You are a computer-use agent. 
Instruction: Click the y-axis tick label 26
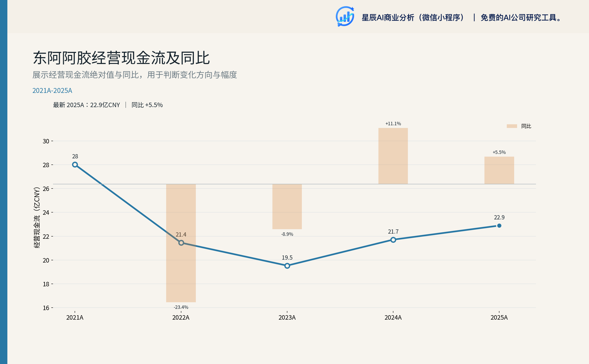(46, 189)
